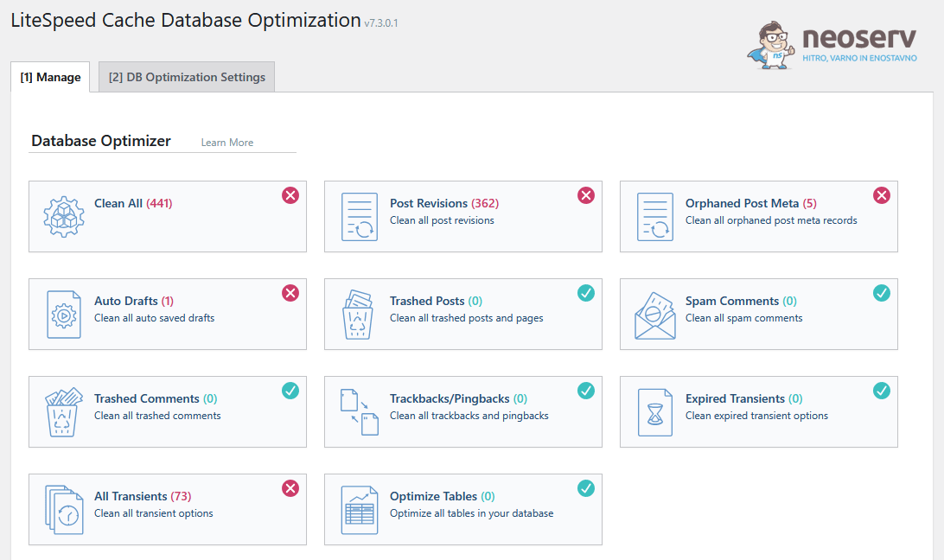
Task: Click 'Clean all trashed posts and pages' text
Action: [x=467, y=318]
